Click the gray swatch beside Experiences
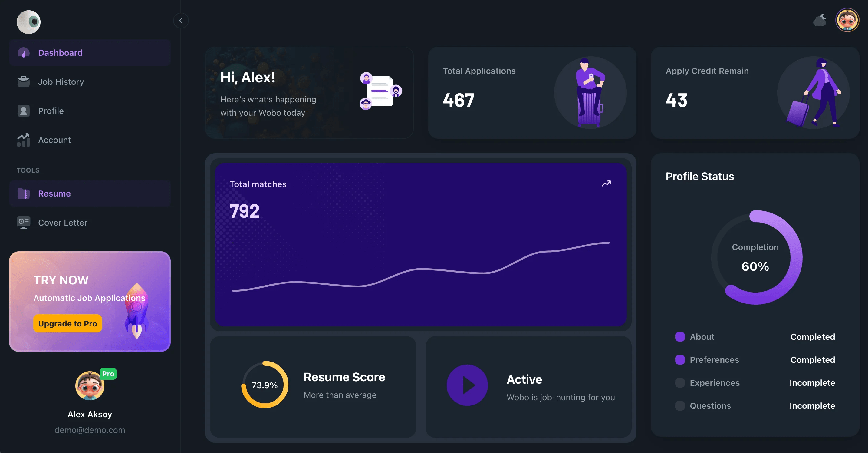The height and width of the screenshot is (453, 868). [680, 382]
